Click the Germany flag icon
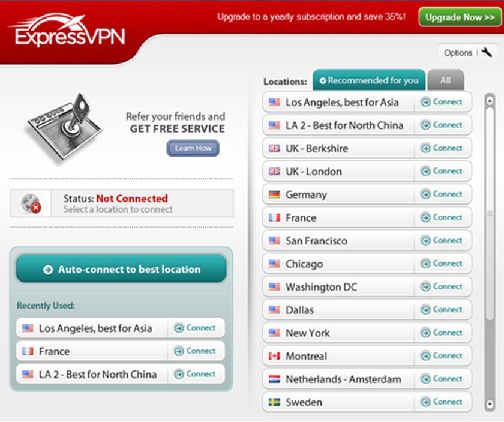 tap(274, 194)
